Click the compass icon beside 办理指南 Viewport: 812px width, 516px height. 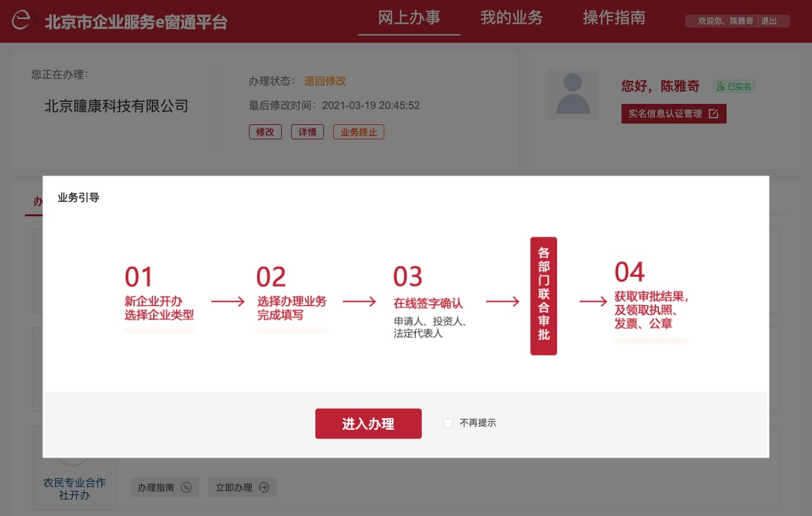click(186, 488)
